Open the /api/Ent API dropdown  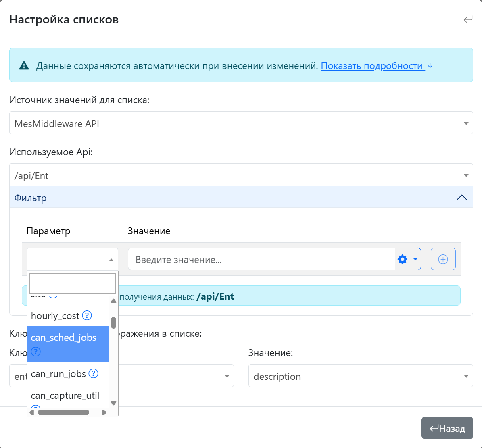point(241,175)
